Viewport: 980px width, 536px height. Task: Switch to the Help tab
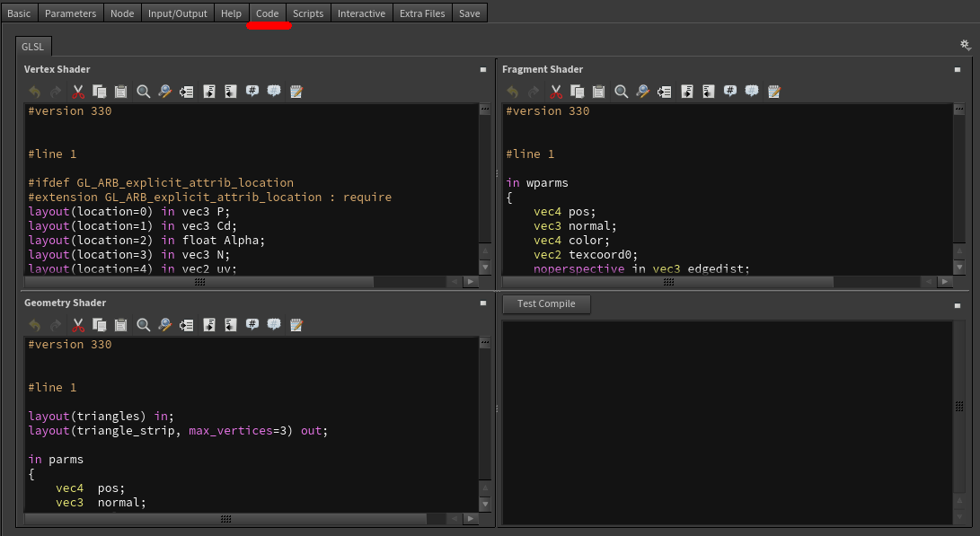point(231,13)
